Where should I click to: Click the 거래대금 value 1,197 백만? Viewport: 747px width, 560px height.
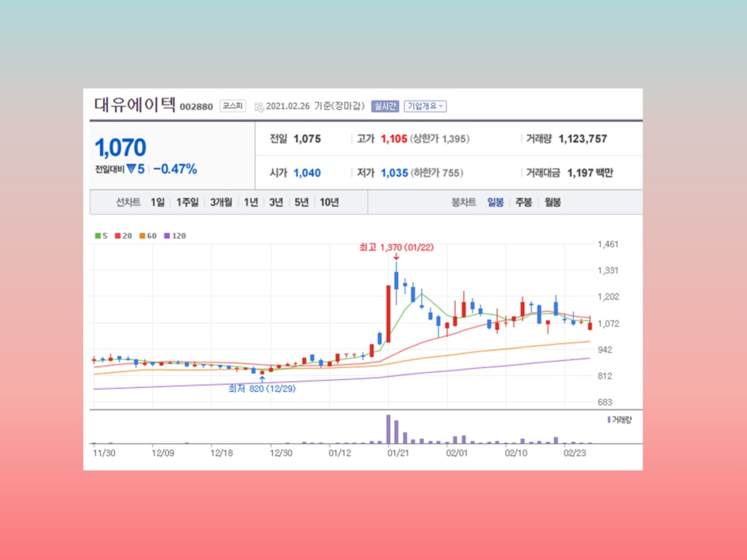point(590,173)
